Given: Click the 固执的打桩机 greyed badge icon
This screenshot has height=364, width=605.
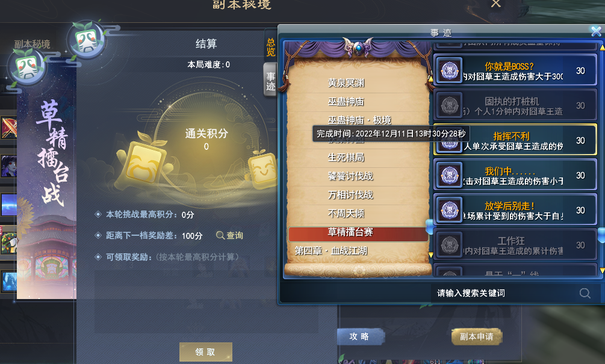Looking at the screenshot, I should click(450, 105).
